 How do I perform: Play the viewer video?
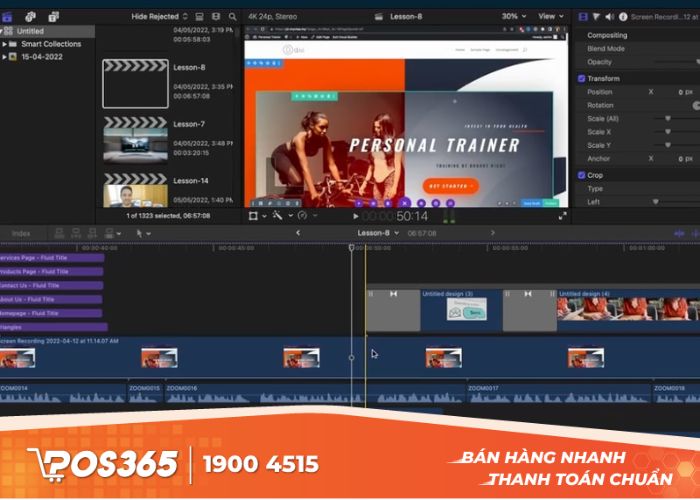coord(356,217)
